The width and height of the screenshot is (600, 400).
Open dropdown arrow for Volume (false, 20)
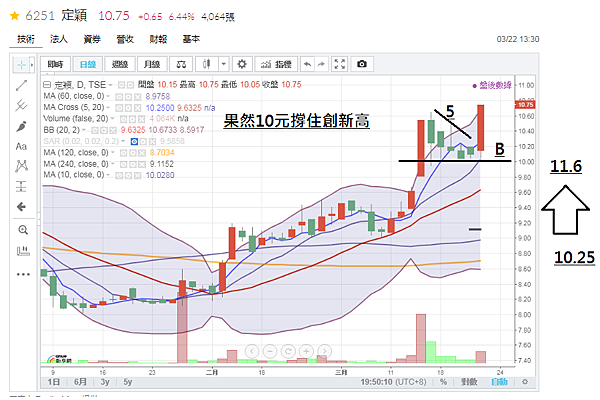(x=113, y=119)
